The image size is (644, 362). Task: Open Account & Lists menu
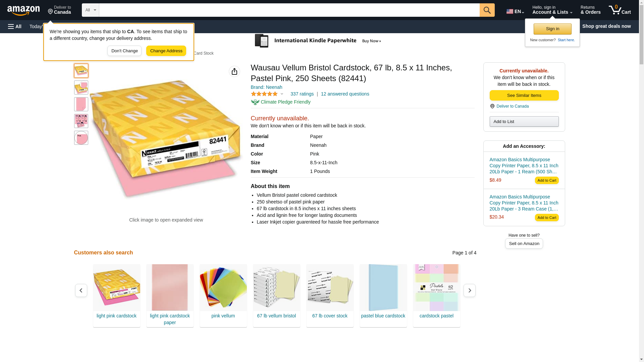click(552, 10)
